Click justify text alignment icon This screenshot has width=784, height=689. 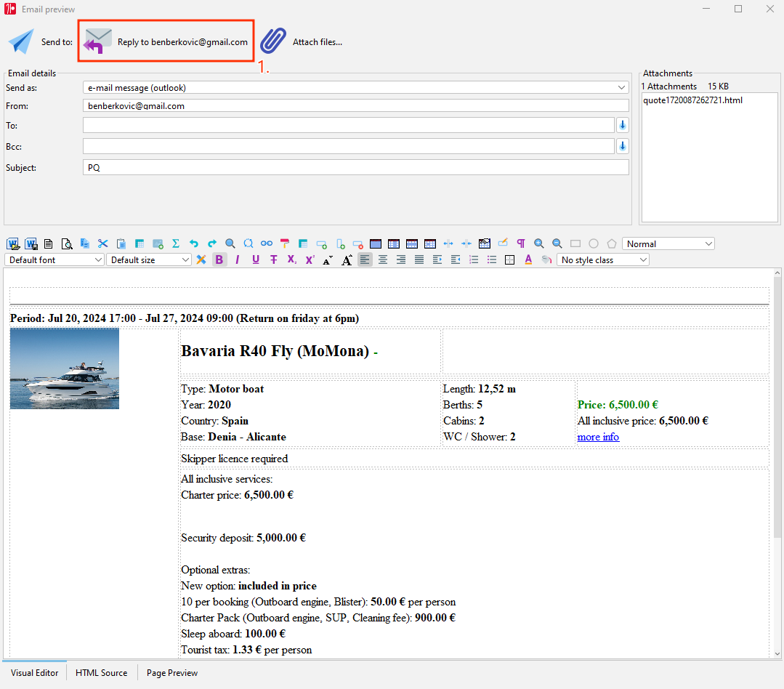coord(419,259)
